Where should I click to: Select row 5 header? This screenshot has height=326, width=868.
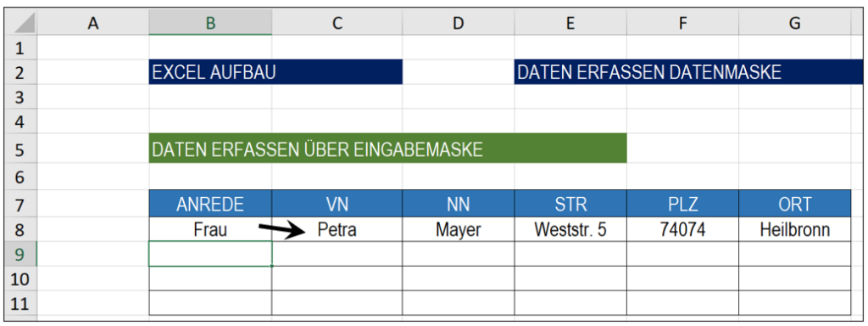pyautogui.click(x=21, y=149)
